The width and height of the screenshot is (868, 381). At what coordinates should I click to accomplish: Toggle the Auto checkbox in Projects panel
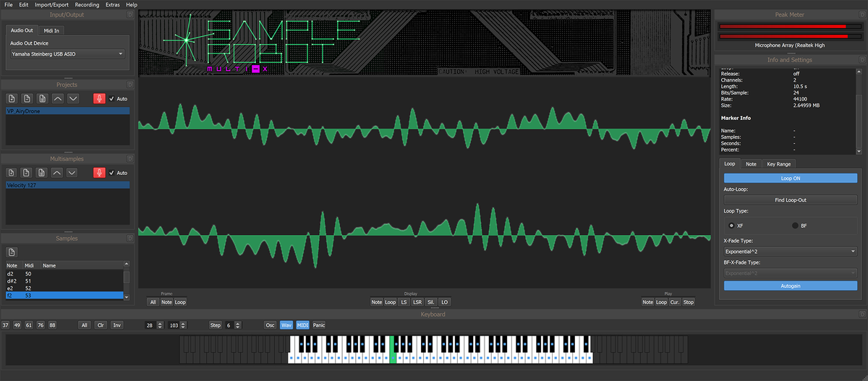111,99
